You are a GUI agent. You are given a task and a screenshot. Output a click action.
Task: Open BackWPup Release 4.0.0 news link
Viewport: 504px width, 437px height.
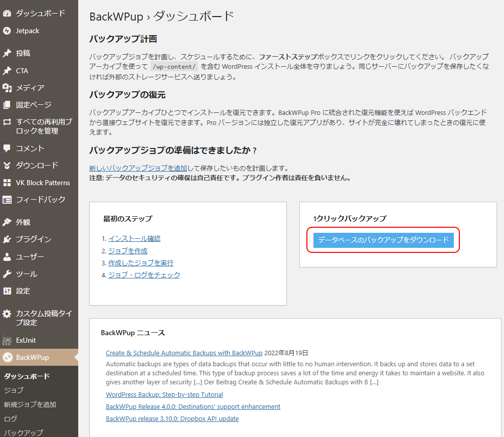tap(193, 407)
